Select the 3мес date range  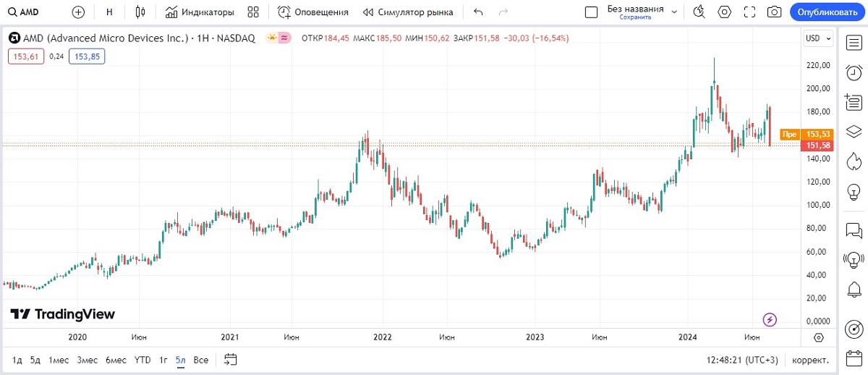[x=88, y=360]
